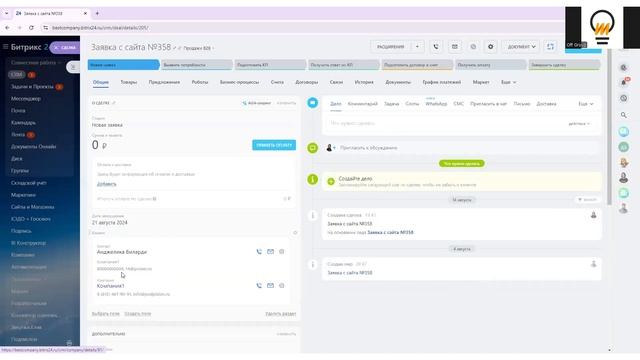Open the deal settings gear icon
Viewport: 640px width, 360px height.
point(491,47)
